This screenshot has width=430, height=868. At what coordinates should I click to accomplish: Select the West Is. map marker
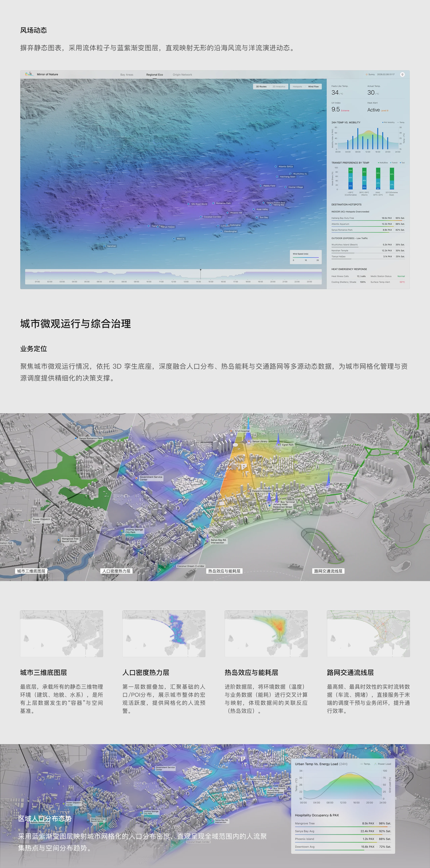click(174, 239)
